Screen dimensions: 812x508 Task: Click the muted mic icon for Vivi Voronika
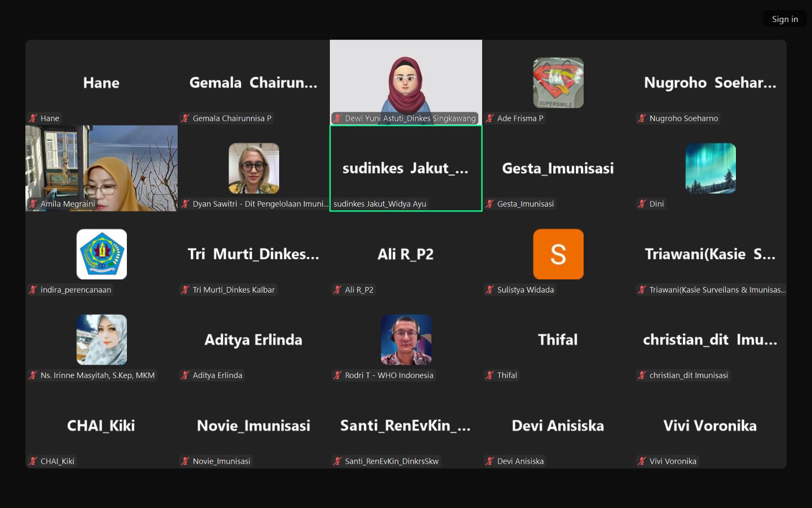coord(642,461)
